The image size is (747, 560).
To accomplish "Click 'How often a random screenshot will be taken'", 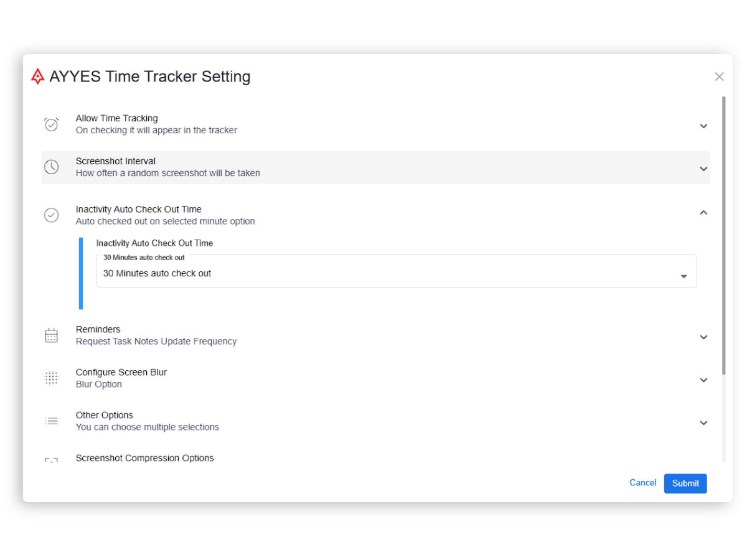I will click(x=168, y=173).
